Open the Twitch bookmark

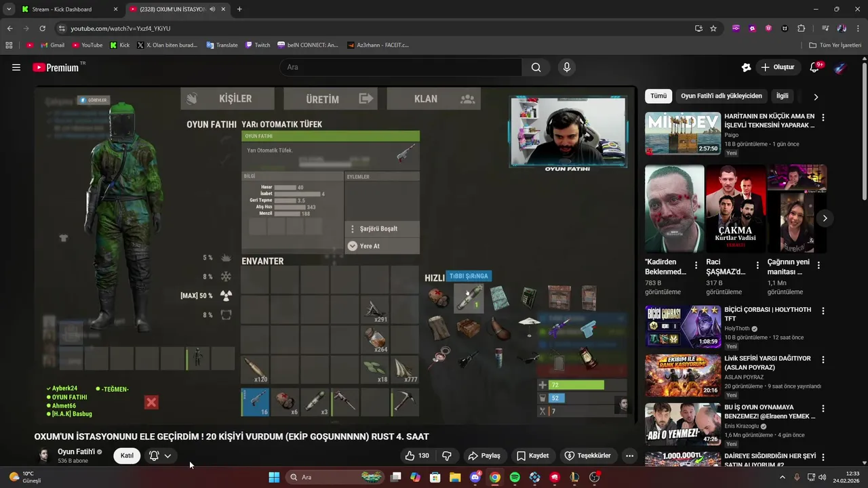point(257,45)
